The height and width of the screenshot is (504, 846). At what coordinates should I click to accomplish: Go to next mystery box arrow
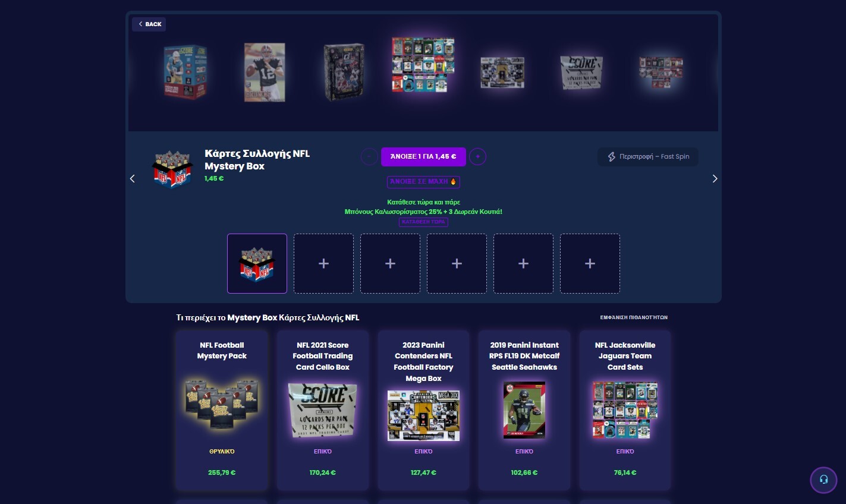[715, 178]
